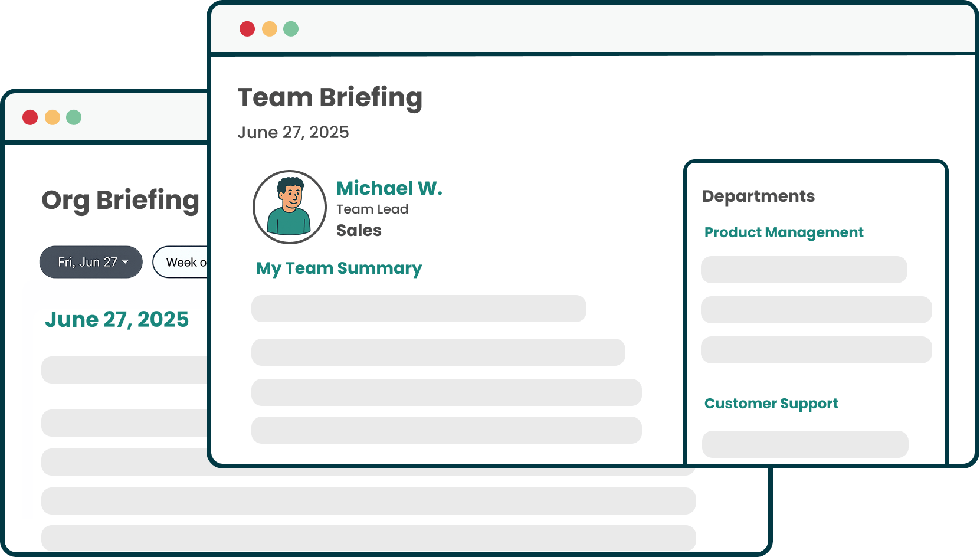Click the placeholder bar under Customer Support

(805, 444)
